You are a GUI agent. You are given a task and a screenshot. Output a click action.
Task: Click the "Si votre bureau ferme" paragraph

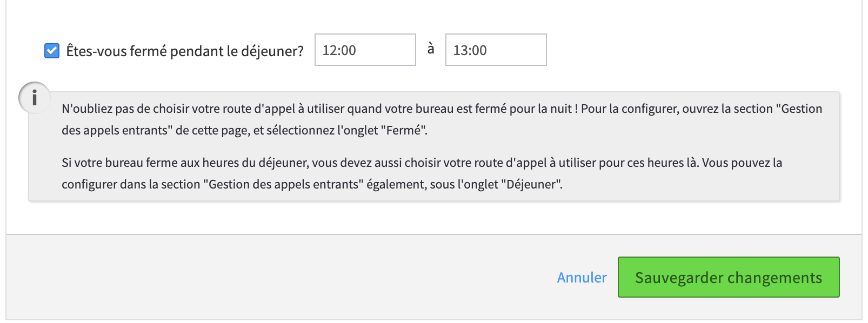click(422, 173)
